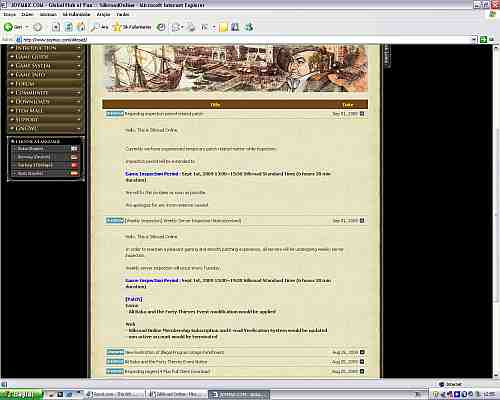
Task: Collapse first Sep 01 notice with its toggle
Action: pos(362,114)
